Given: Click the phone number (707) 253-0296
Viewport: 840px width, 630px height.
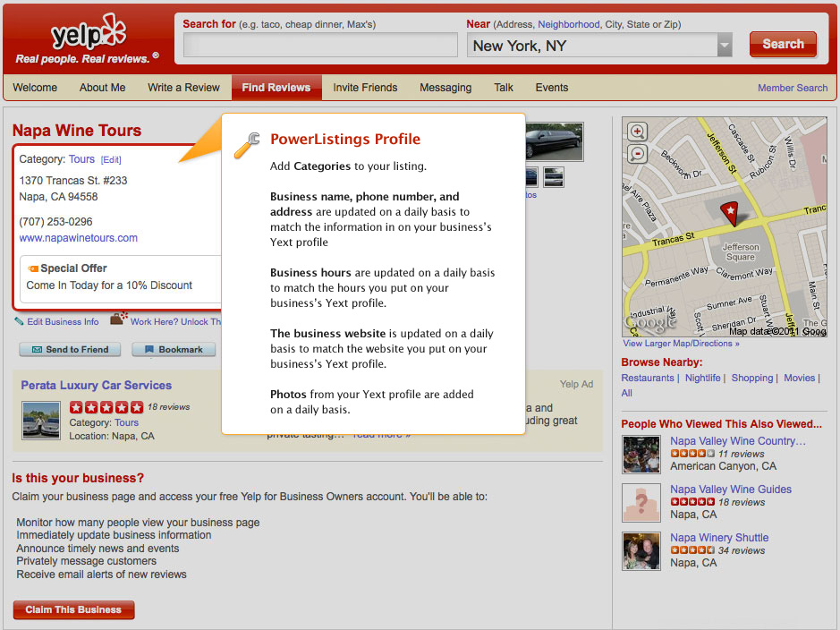Looking at the screenshot, I should point(55,222).
